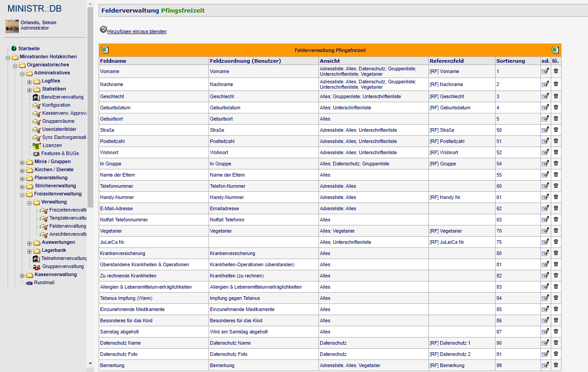Expand the Kirchen / Dienste node
The width and height of the screenshot is (588, 372).
point(22,170)
